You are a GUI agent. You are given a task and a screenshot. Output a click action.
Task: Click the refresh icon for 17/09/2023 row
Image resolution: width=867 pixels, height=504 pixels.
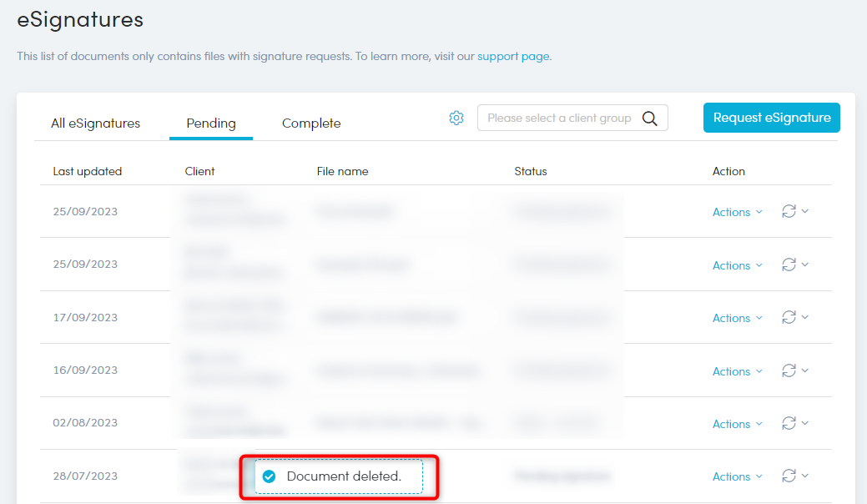789,317
